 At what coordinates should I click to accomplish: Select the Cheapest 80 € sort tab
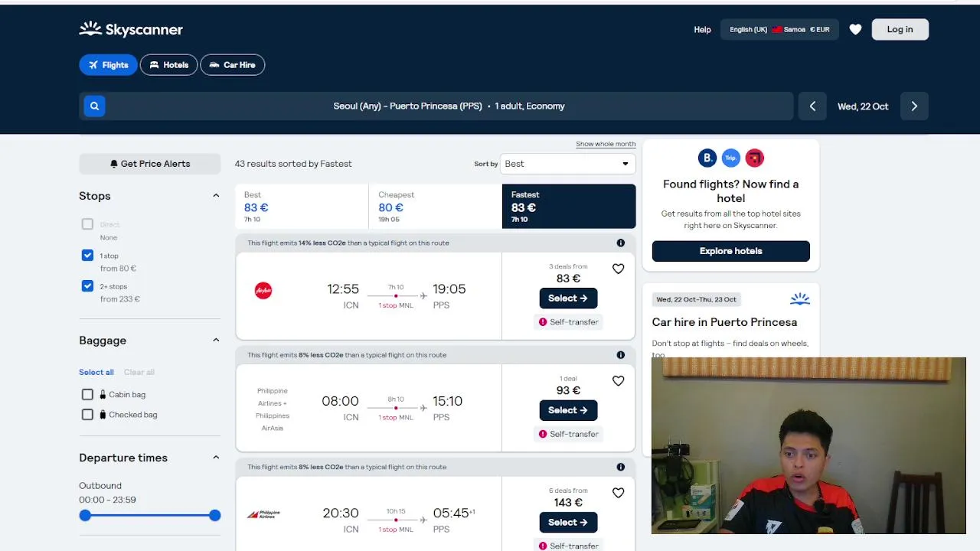coord(435,207)
